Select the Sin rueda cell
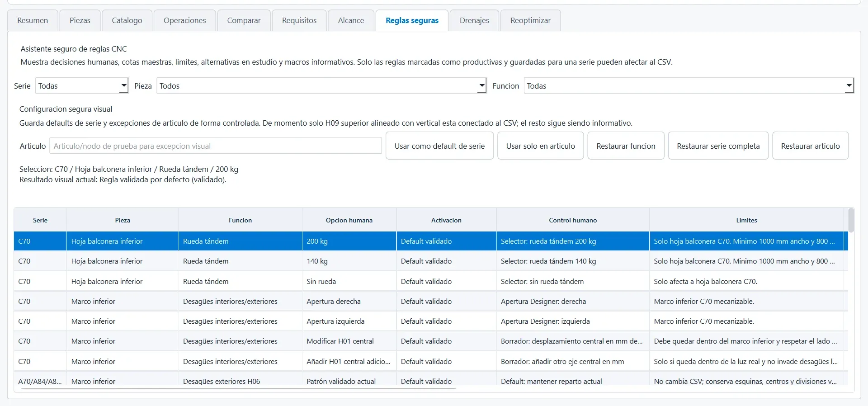 click(349, 281)
